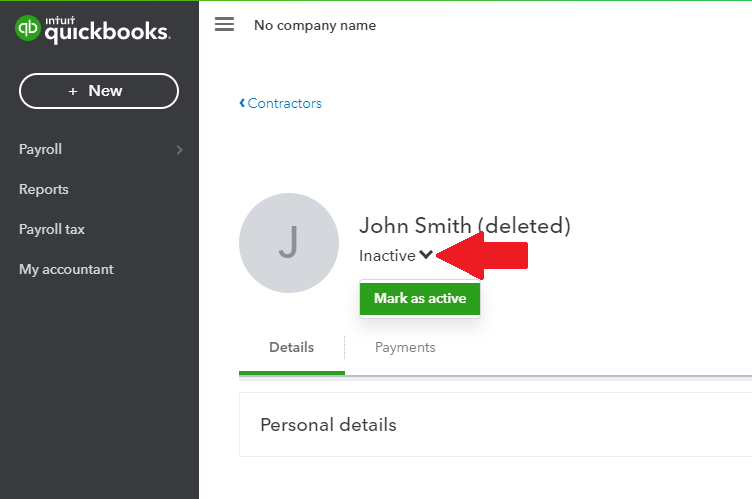
Task: Expand the Payroll submenu arrow
Action: click(x=179, y=150)
